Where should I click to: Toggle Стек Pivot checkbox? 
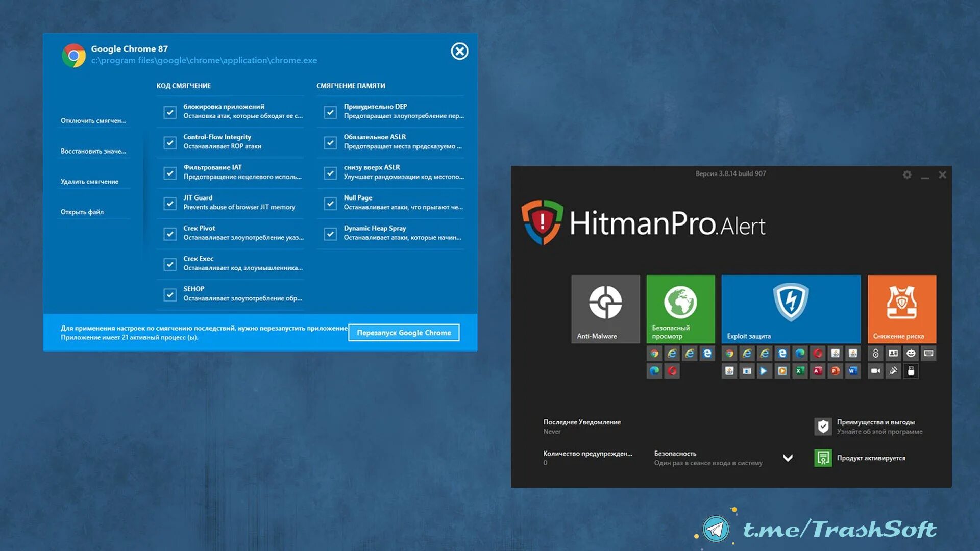[170, 234]
